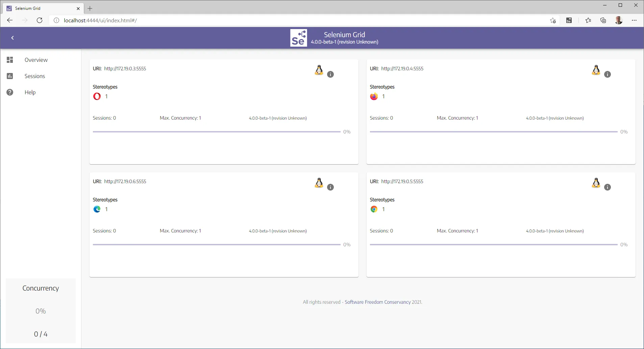Click the Chrome browser stereotype icon

click(x=374, y=209)
